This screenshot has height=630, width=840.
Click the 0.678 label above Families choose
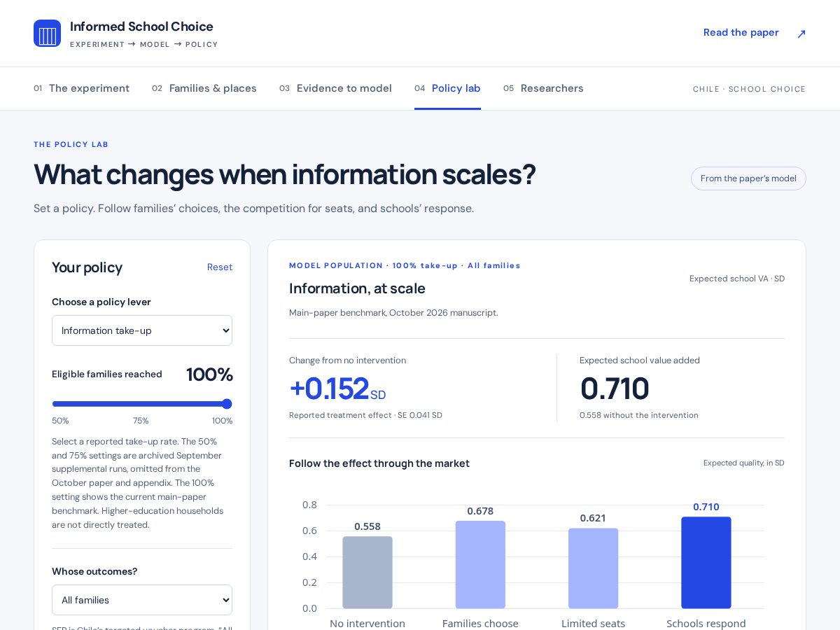click(x=480, y=511)
